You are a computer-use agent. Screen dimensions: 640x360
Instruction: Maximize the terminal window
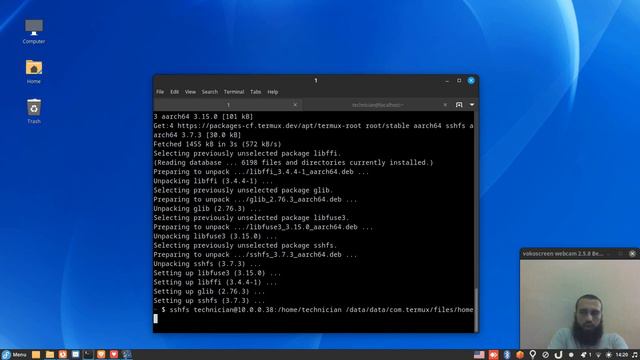pos(459,80)
